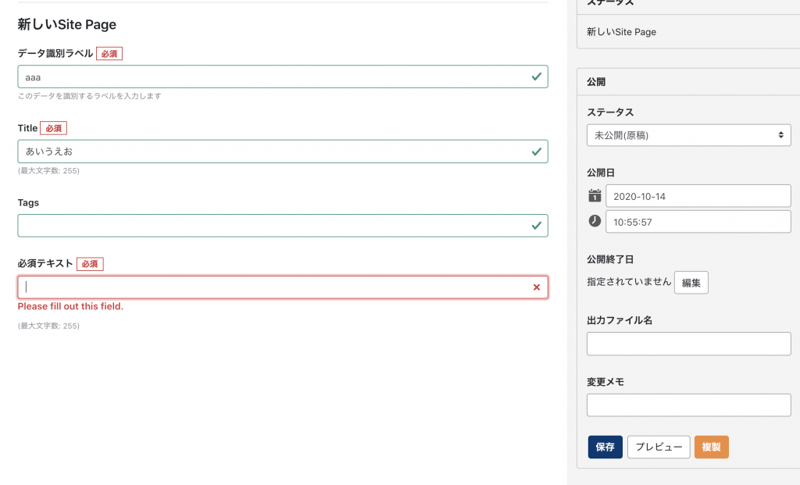
Task: Open the プレビュー button
Action: coord(658,447)
